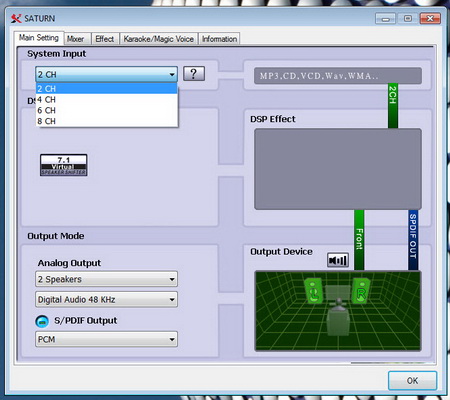
Task: Click the DSP Effect gray display panel
Action: tap(338, 169)
